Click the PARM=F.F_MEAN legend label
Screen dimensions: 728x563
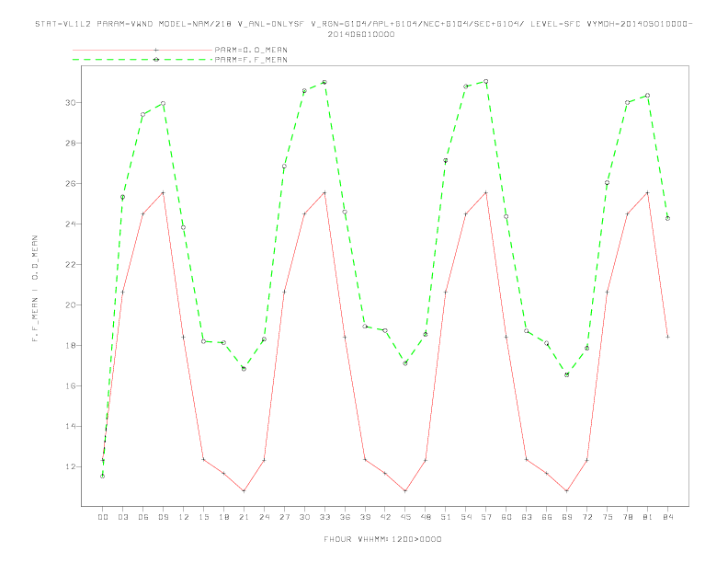(251, 60)
